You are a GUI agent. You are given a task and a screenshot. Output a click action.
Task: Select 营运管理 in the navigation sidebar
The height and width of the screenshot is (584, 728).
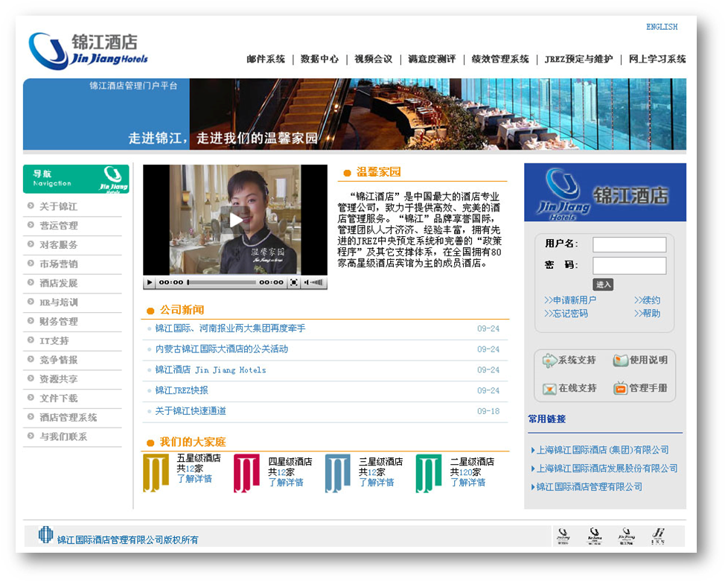coord(59,225)
